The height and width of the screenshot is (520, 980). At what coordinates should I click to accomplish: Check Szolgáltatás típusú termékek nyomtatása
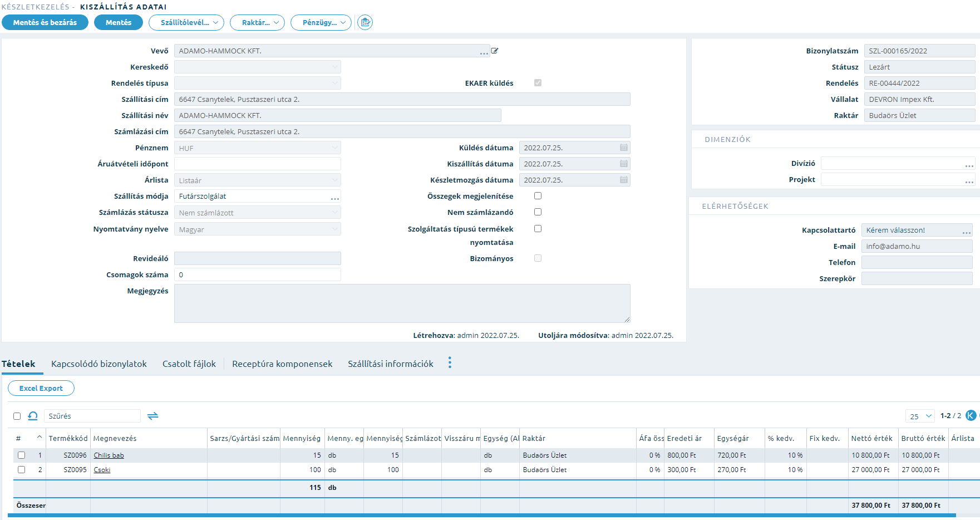coord(538,229)
